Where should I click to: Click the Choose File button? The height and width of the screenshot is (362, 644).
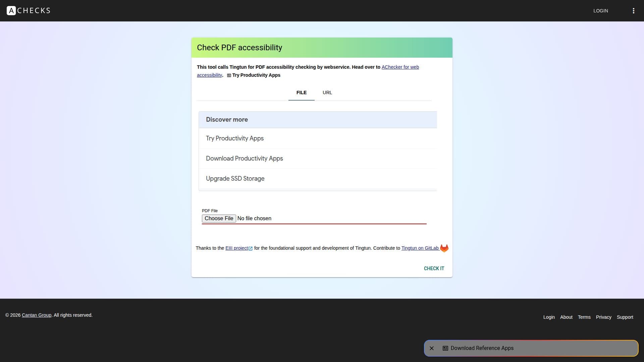219,219
